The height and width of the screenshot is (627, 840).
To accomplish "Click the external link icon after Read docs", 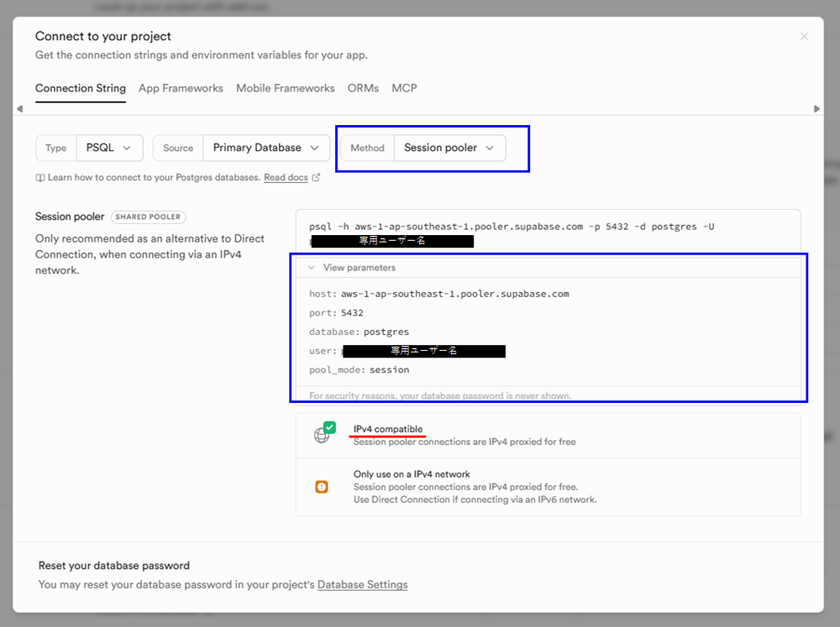I will tap(316, 178).
